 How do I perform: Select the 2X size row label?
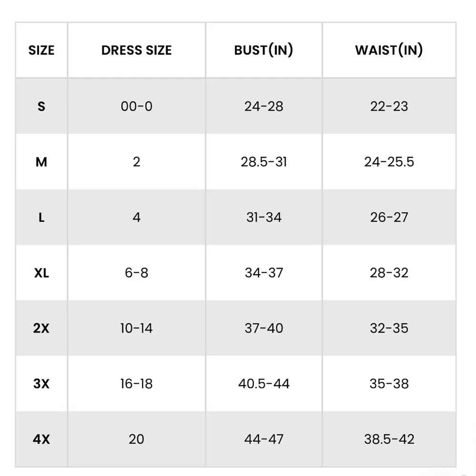pyautogui.click(x=41, y=328)
